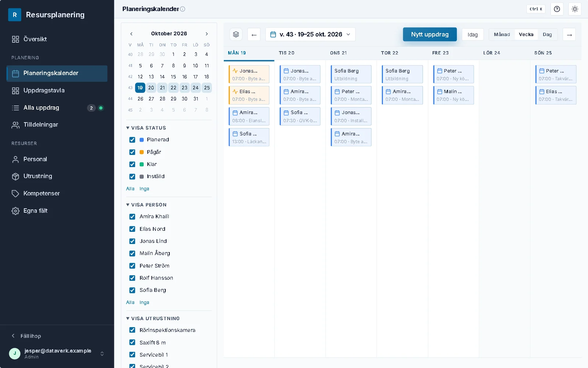Select Planeringskalender in sidebar

[57, 73]
